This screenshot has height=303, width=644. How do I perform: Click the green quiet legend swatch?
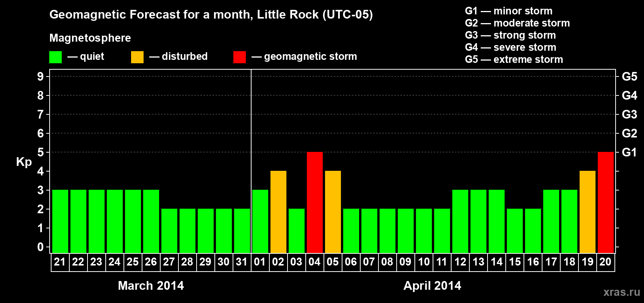[x=55, y=57]
